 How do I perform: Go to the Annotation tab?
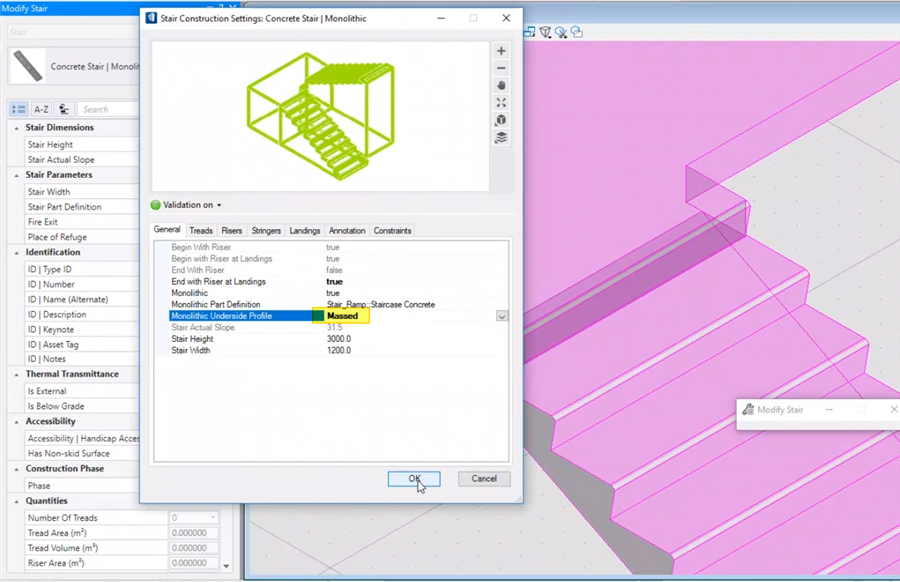tap(347, 231)
